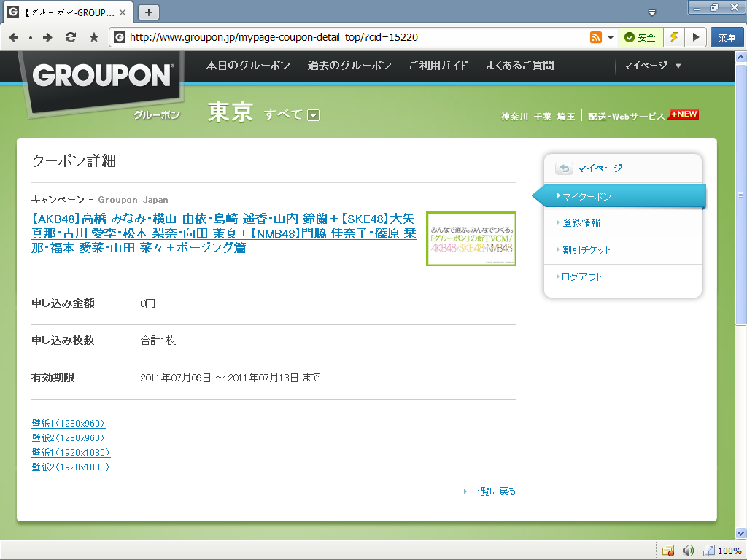Select the 神奈川 region link
The height and width of the screenshot is (560, 747).
[x=514, y=116]
